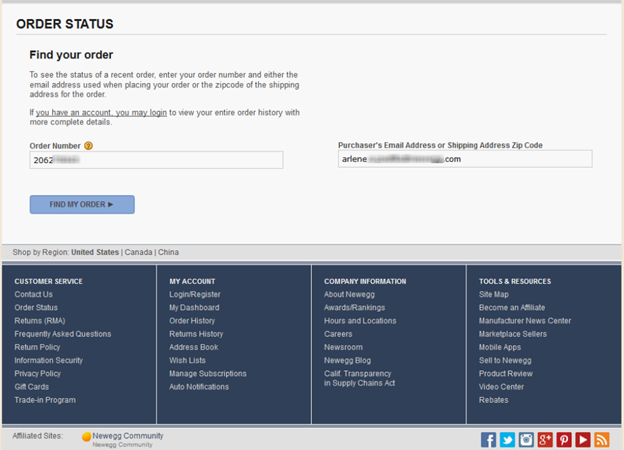Open Become an Affiliate link
The height and width of the screenshot is (450, 624).
tap(512, 308)
